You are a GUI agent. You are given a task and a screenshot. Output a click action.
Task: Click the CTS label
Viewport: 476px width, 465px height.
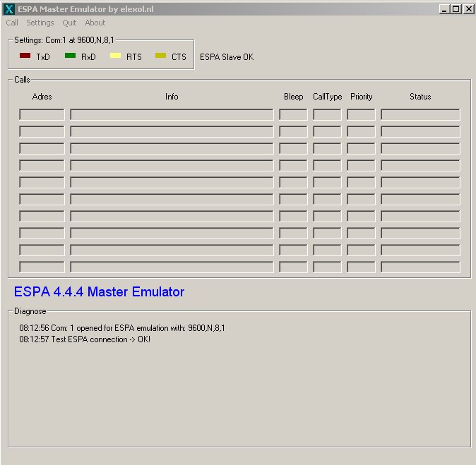click(179, 57)
